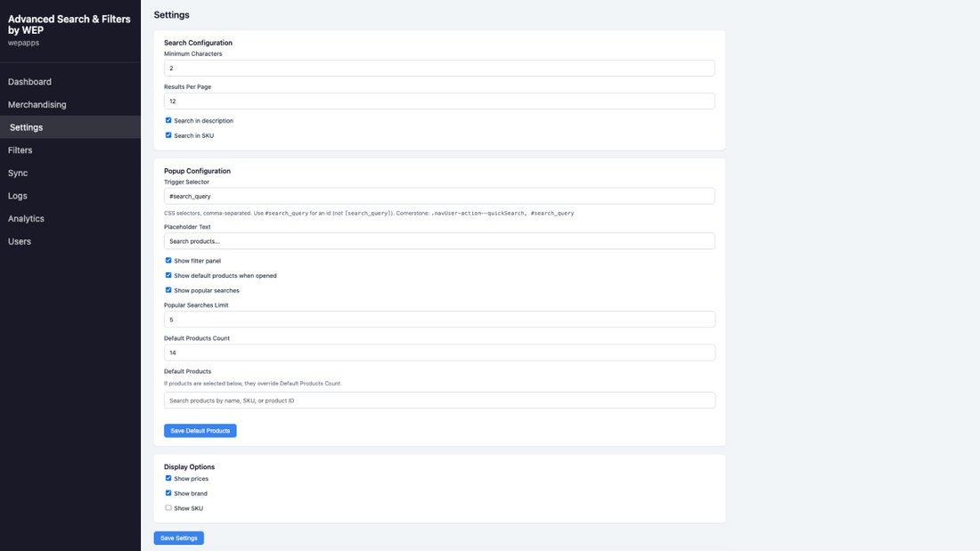
Task: Click the Popup Configuration heading
Action: click(197, 171)
